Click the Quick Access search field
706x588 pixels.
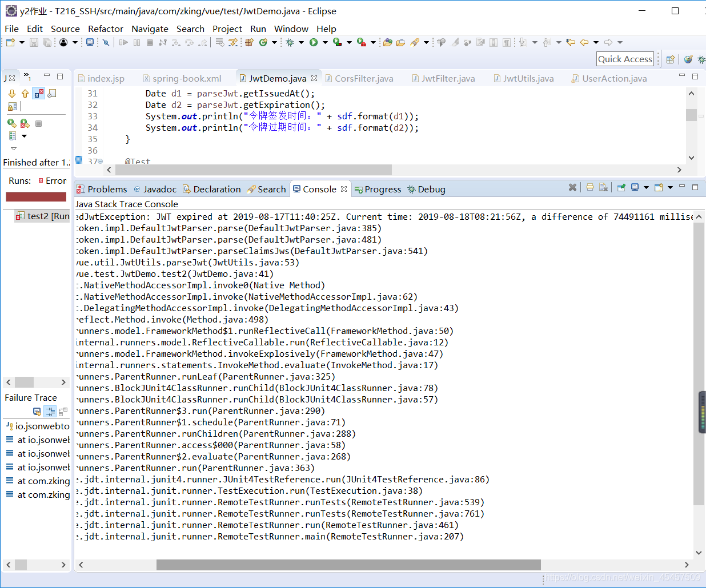pyautogui.click(x=625, y=59)
